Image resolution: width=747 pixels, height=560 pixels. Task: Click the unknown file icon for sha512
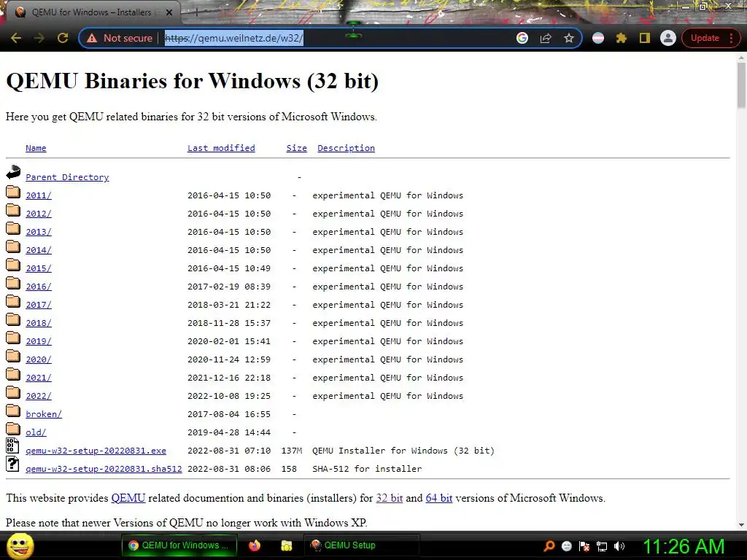13,464
